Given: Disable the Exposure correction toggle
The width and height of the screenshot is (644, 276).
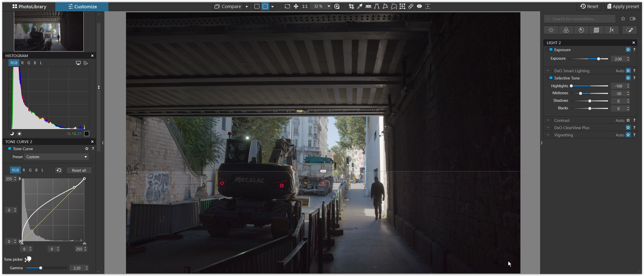Looking at the screenshot, I should pos(549,50).
